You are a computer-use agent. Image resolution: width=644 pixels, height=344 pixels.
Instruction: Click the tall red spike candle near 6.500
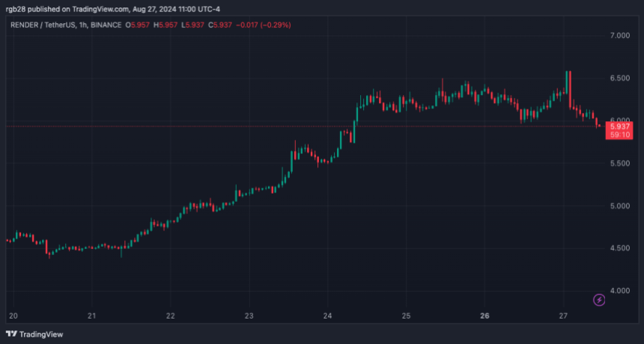569,86
